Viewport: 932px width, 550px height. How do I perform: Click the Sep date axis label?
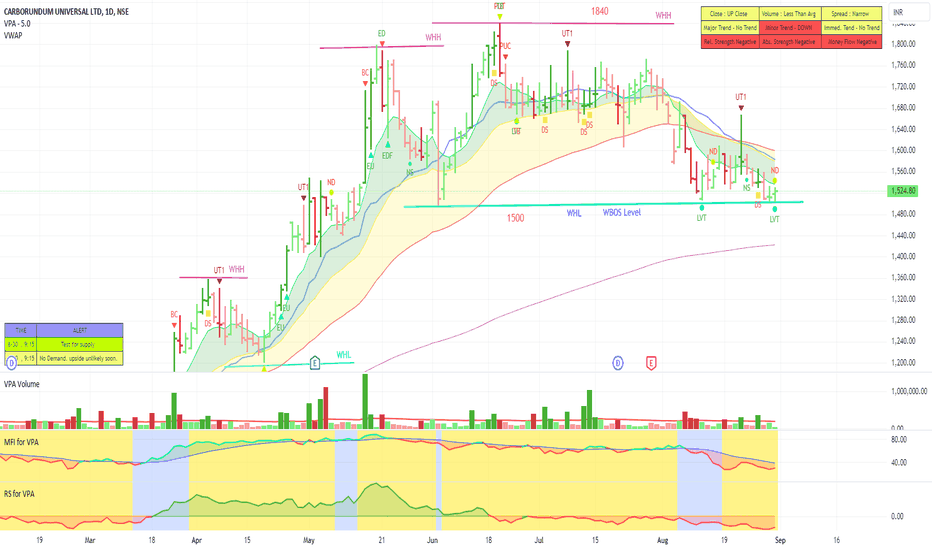[780, 540]
